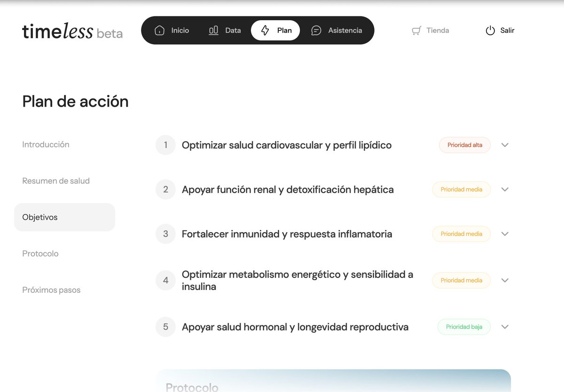Switch to the Data tab label
This screenshot has width=564, height=392.
pos(233,31)
